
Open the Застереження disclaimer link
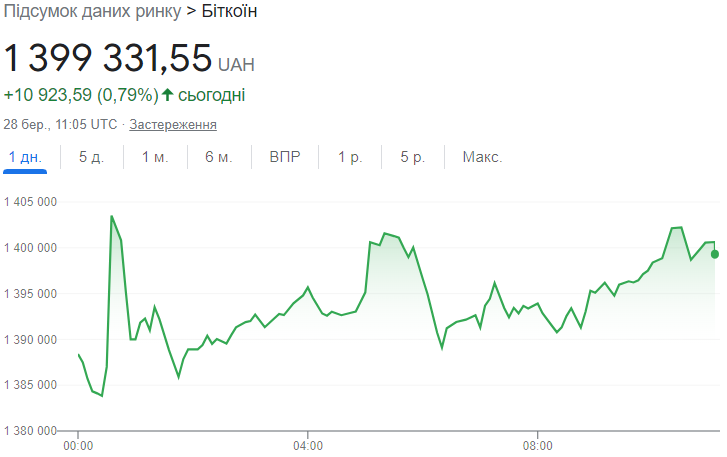173,125
